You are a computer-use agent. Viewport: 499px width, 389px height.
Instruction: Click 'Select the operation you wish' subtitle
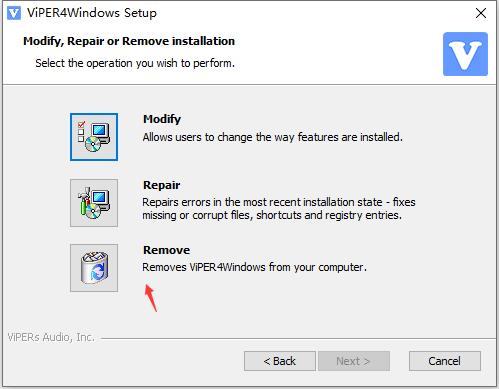point(135,63)
